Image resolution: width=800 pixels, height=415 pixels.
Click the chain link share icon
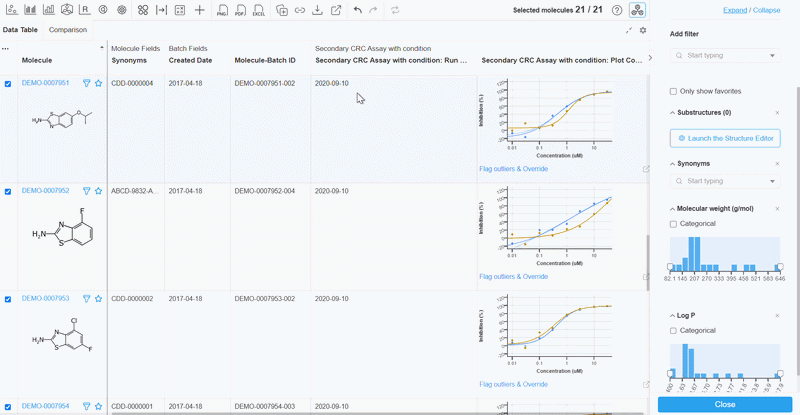point(299,10)
